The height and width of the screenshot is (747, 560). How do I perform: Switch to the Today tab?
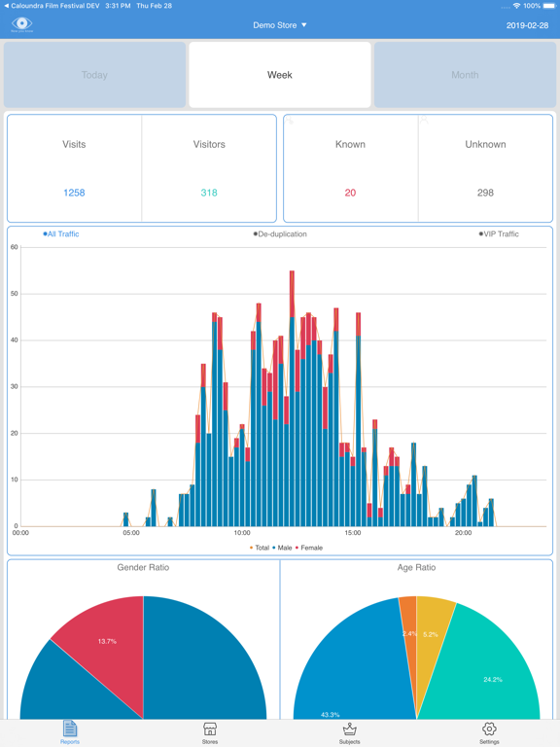point(94,75)
